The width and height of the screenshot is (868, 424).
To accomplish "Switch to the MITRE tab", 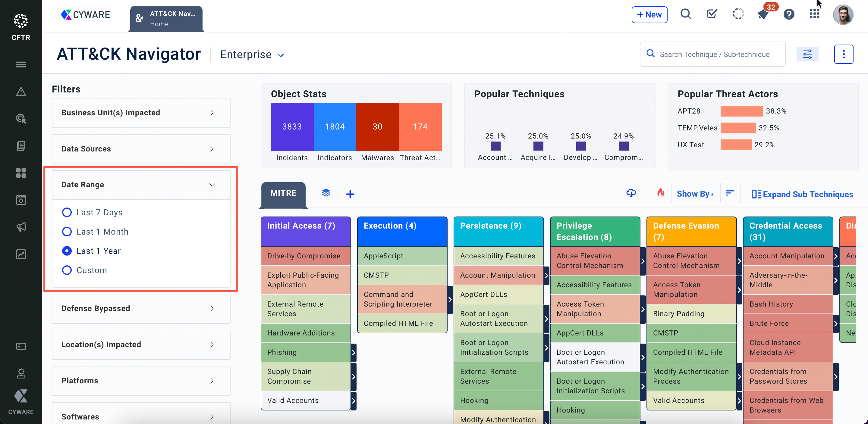I will 283,193.
